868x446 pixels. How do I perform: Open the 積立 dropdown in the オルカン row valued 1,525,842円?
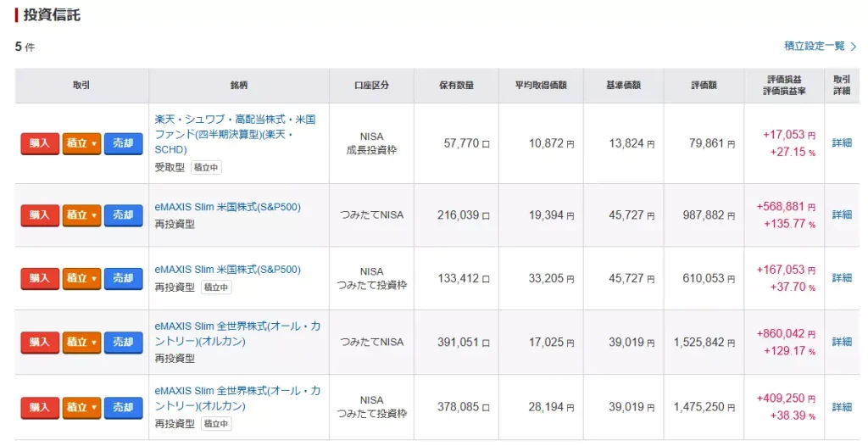[x=81, y=343]
